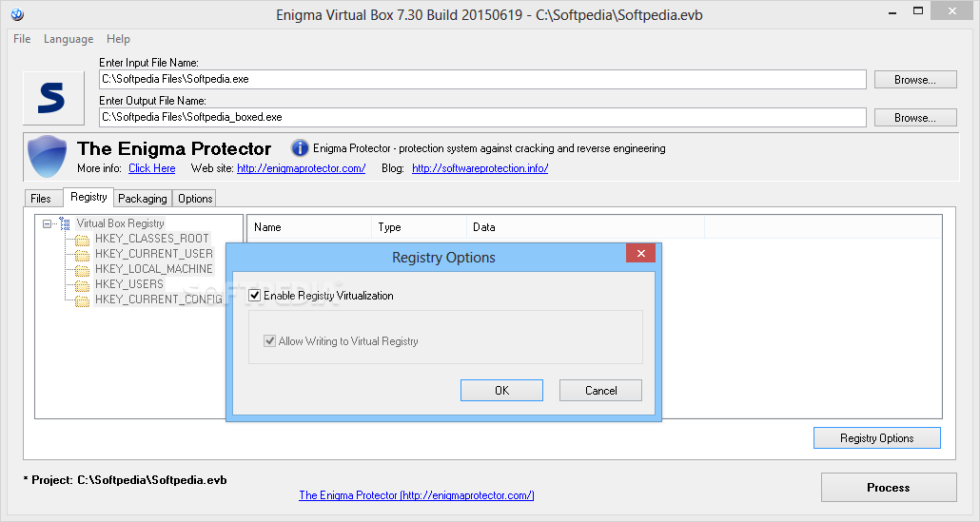The image size is (980, 522).
Task: Click the Type column header
Action: [419, 227]
